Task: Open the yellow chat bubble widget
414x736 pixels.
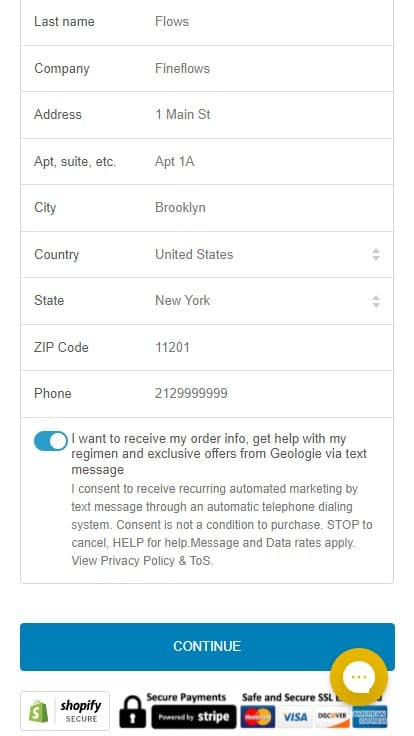Action: point(359,677)
